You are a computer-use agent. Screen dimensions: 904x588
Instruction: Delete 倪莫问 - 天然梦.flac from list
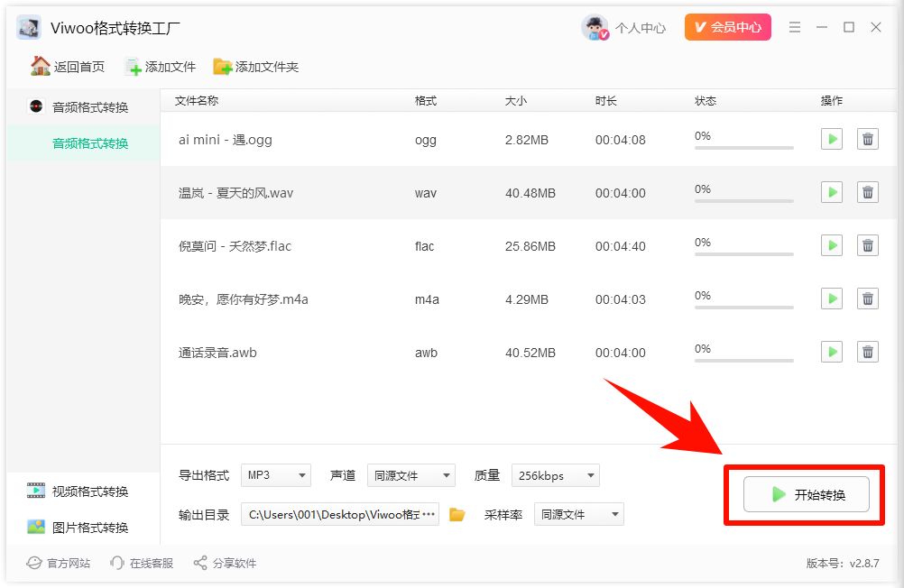[x=867, y=245]
